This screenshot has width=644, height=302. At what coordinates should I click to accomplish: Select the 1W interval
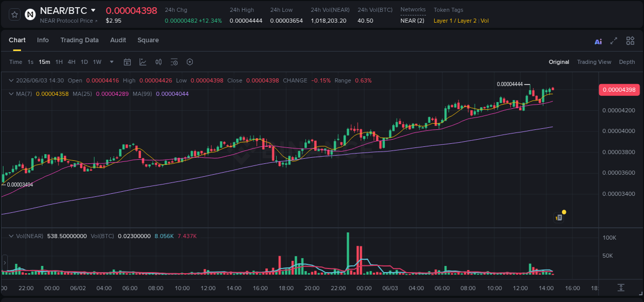point(97,62)
